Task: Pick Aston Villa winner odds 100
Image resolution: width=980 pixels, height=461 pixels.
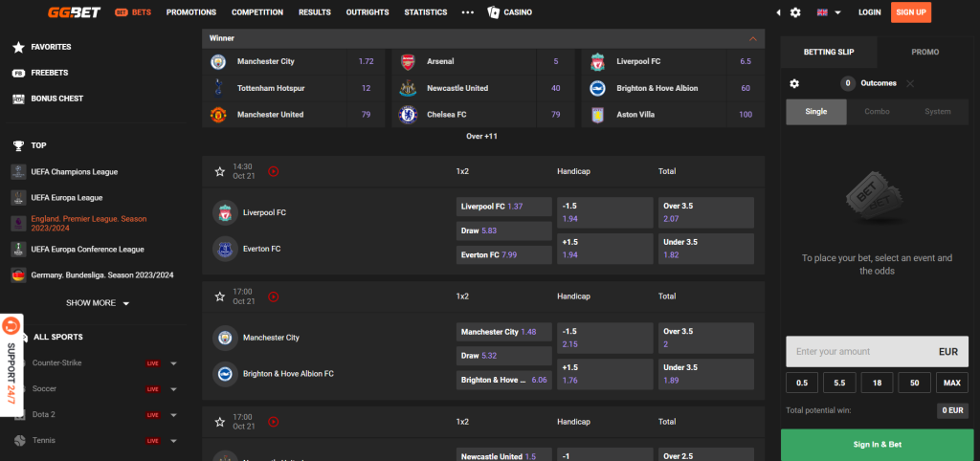Action: (745, 115)
